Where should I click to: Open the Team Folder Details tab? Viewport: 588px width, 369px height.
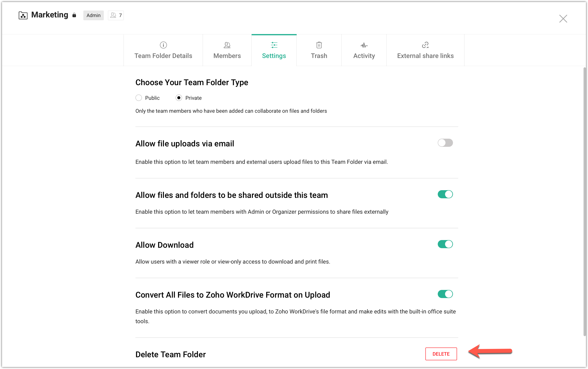pyautogui.click(x=163, y=56)
